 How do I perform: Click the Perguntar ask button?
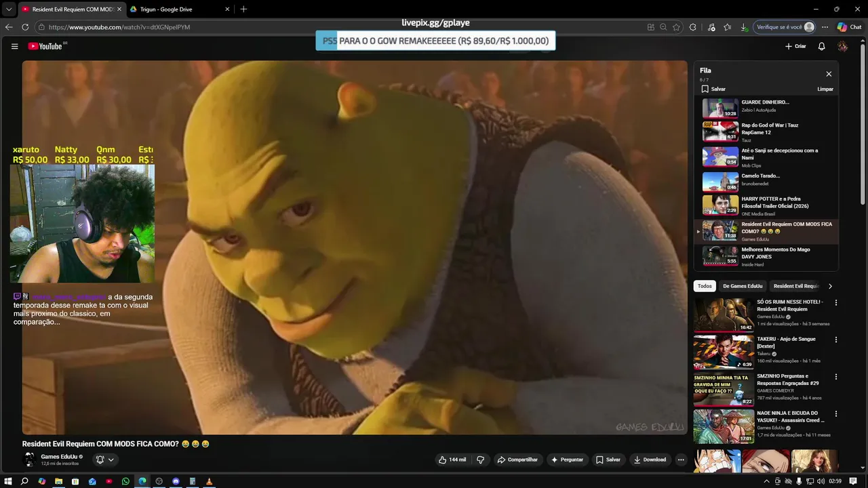[567, 460]
